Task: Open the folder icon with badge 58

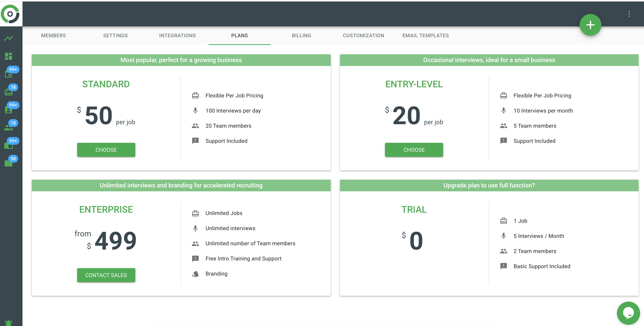Action: click(x=9, y=163)
